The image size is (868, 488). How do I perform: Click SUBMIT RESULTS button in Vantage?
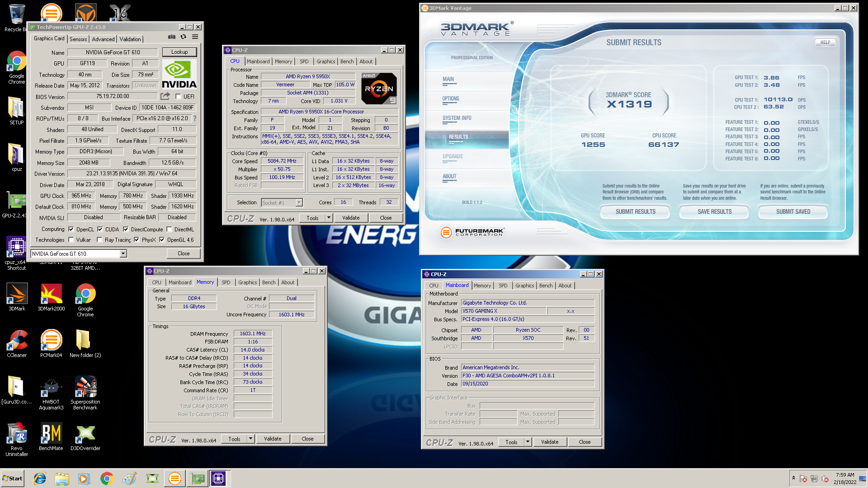[x=635, y=211]
